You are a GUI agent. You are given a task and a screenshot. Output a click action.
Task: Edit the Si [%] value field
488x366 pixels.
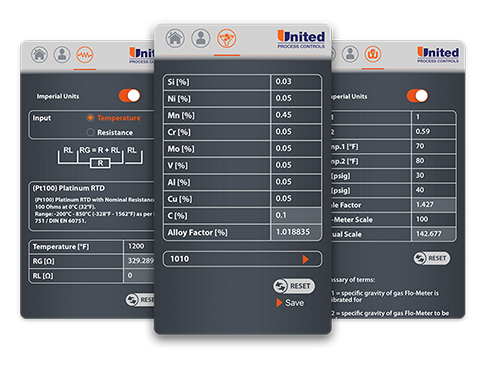(x=296, y=82)
